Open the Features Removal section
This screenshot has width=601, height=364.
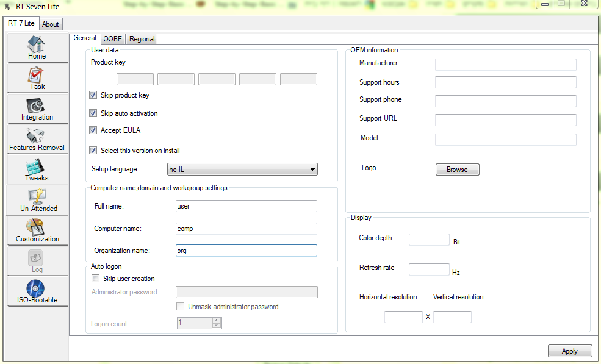pyautogui.click(x=37, y=140)
